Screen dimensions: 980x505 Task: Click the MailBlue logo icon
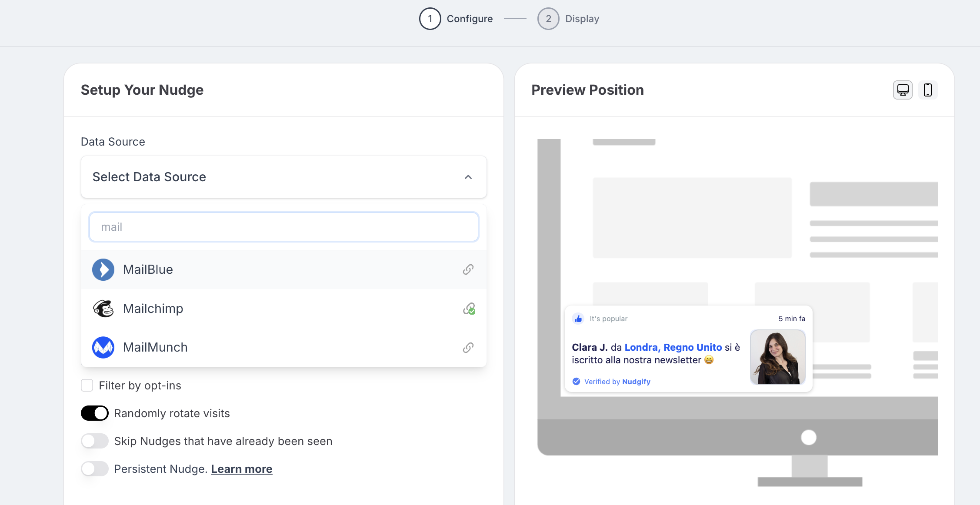103,269
